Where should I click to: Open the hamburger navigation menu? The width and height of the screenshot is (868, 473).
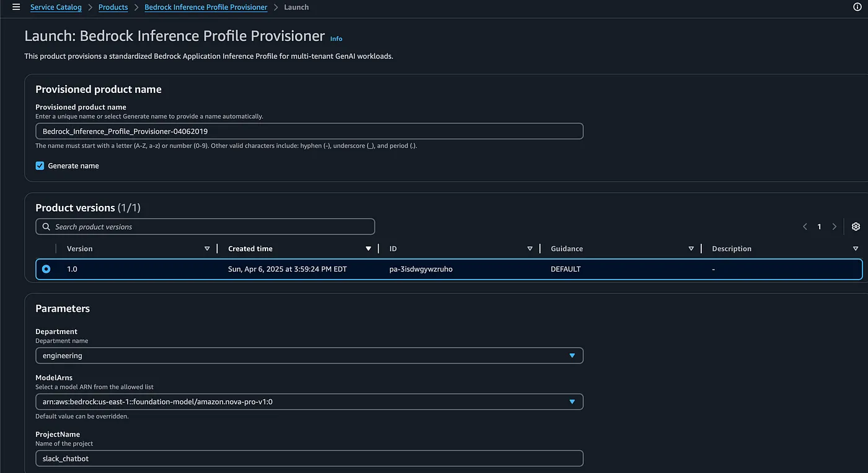[x=16, y=7]
